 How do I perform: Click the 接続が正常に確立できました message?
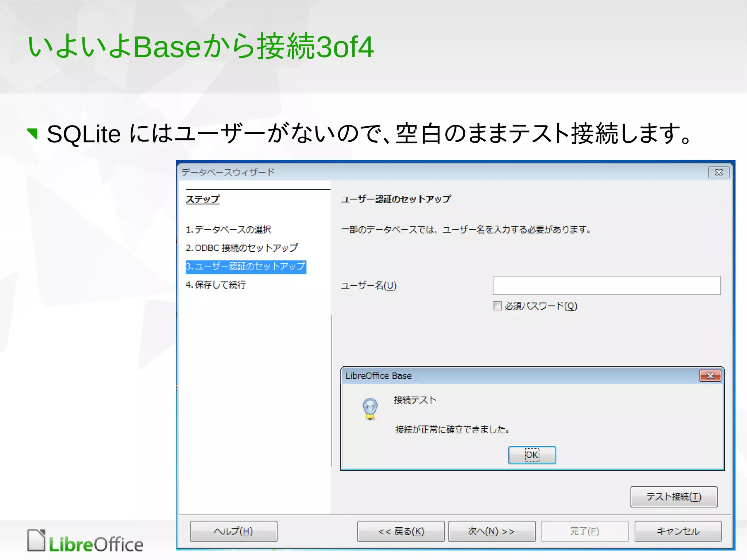click(x=452, y=429)
